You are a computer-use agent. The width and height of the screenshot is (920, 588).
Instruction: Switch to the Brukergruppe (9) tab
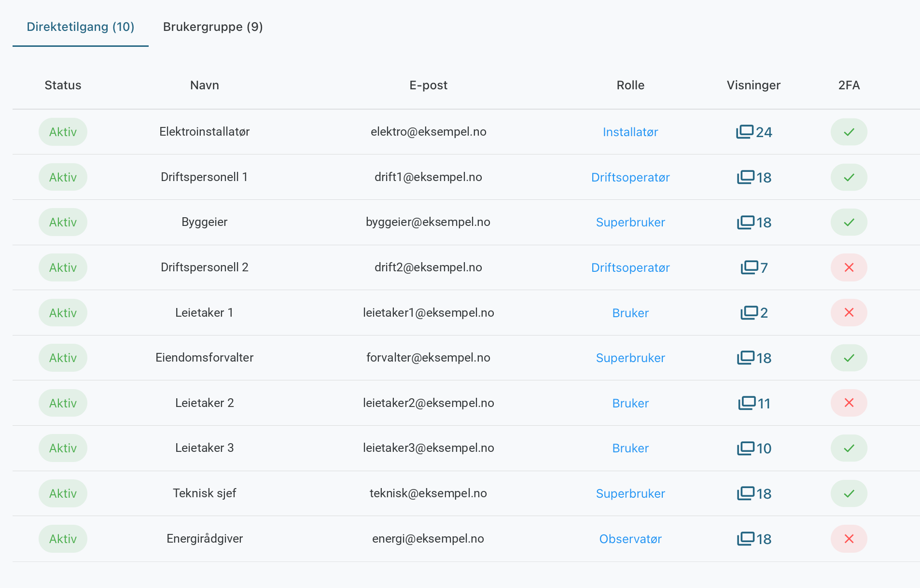coord(213,27)
